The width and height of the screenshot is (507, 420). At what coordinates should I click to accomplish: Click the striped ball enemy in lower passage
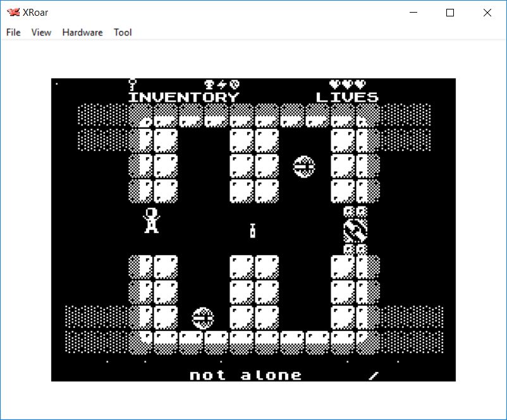(x=203, y=317)
